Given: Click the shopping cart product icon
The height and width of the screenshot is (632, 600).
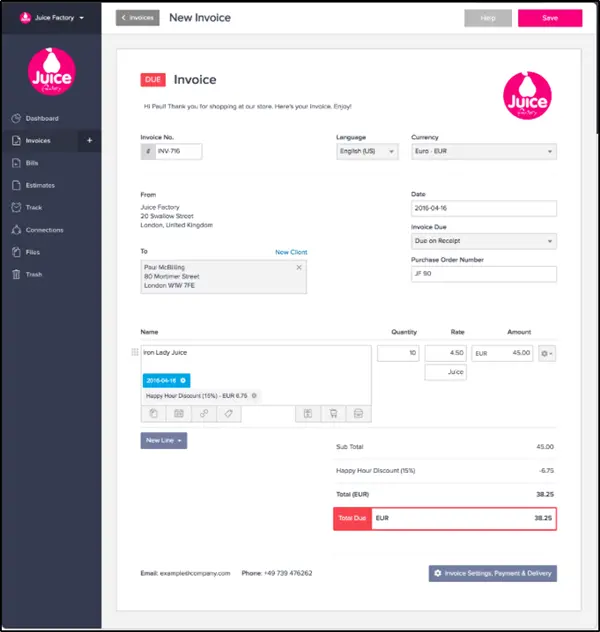Looking at the screenshot, I should (333, 414).
